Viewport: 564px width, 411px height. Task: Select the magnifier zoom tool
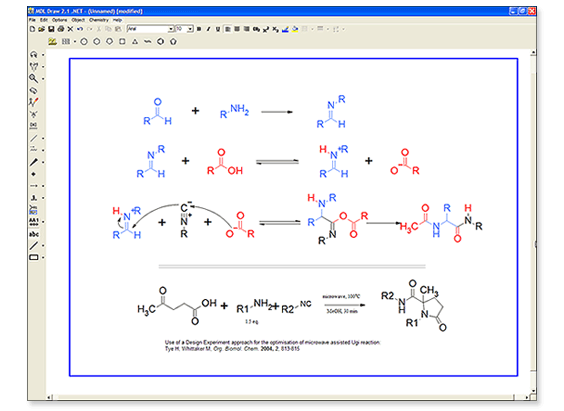[x=33, y=78]
